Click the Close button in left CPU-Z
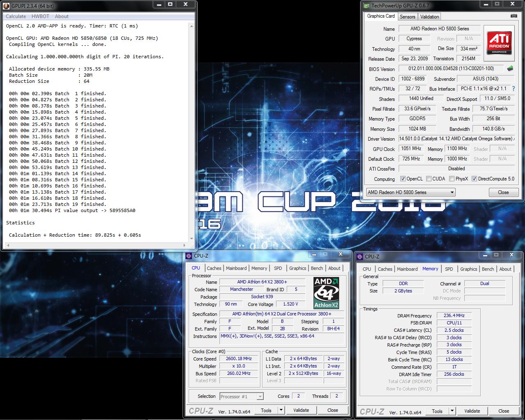Image resolution: width=525 pixels, height=420 pixels. pos(333,410)
